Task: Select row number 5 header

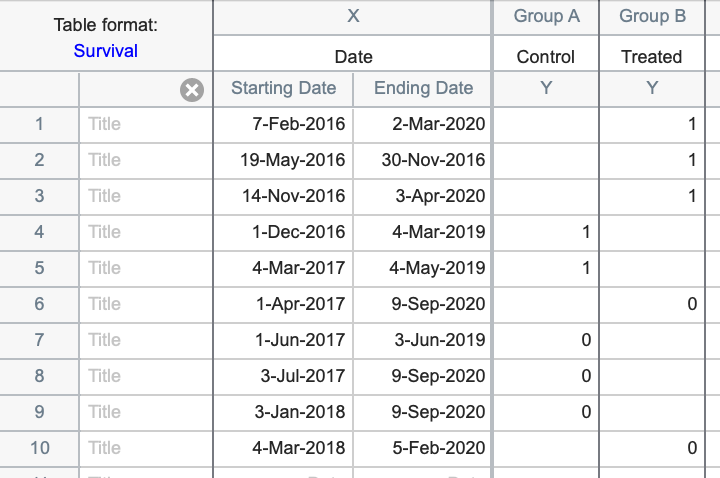Action: 40,268
